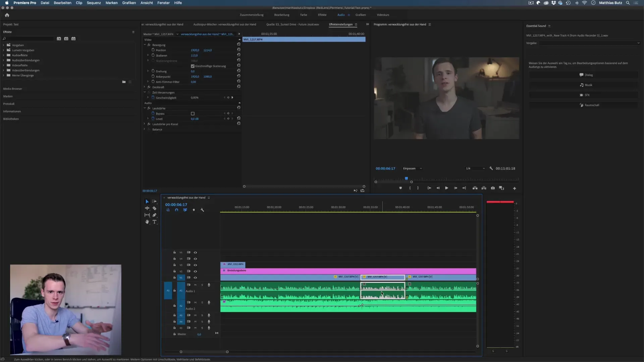Open the Einpassen zoom dropdown
Screen dimensions: 644x362
coord(413,168)
